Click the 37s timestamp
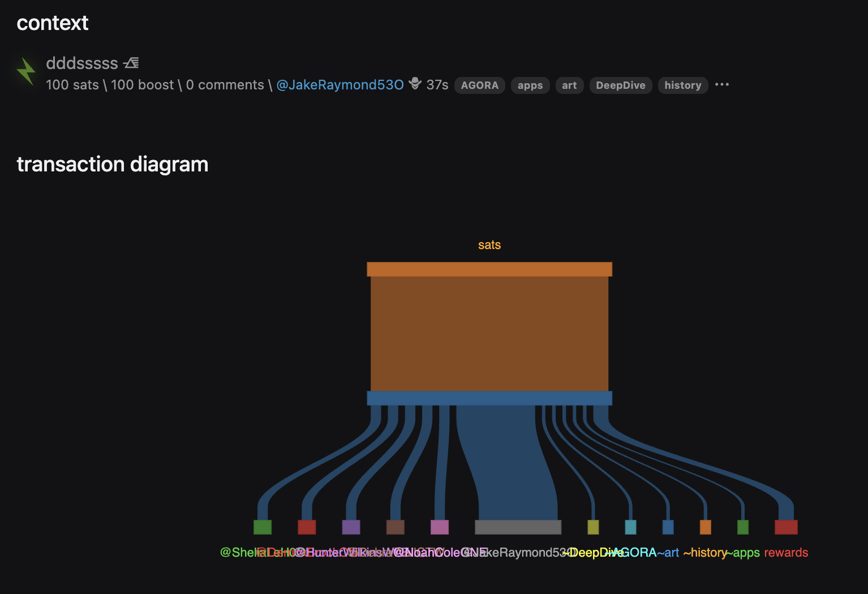Viewport: 868px width, 594px height. click(437, 85)
